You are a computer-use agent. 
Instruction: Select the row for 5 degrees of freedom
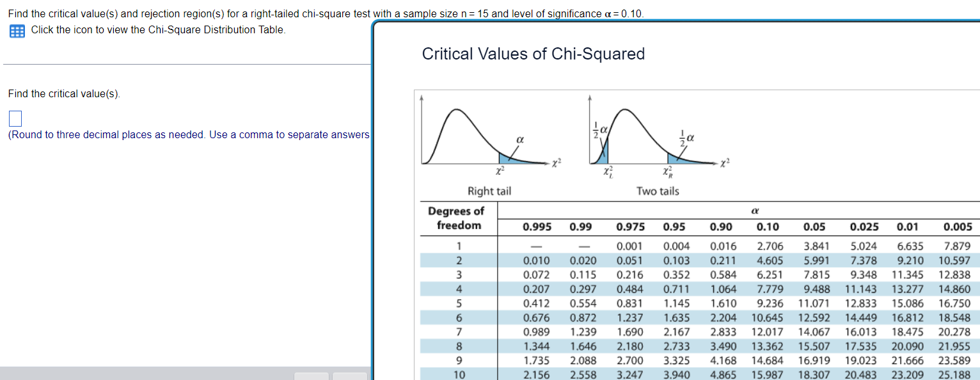(458, 303)
